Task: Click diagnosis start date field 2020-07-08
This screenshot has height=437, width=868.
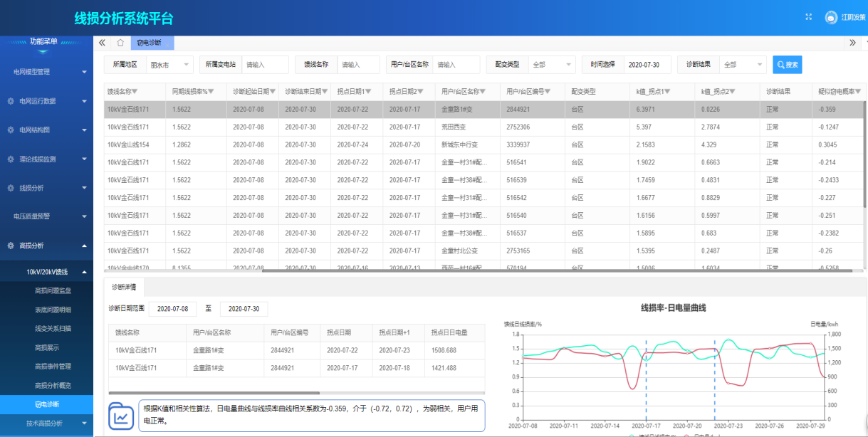Action: click(x=172, y=309)
